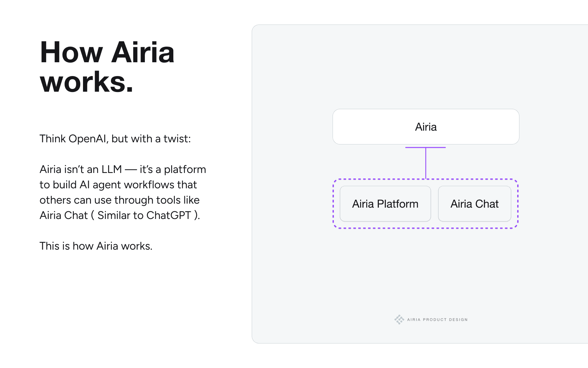Image resolution: width=588 pixels, height=368 pixels.
Task: Click the word 'platform' in paragraph
Action: click(185, 169)
